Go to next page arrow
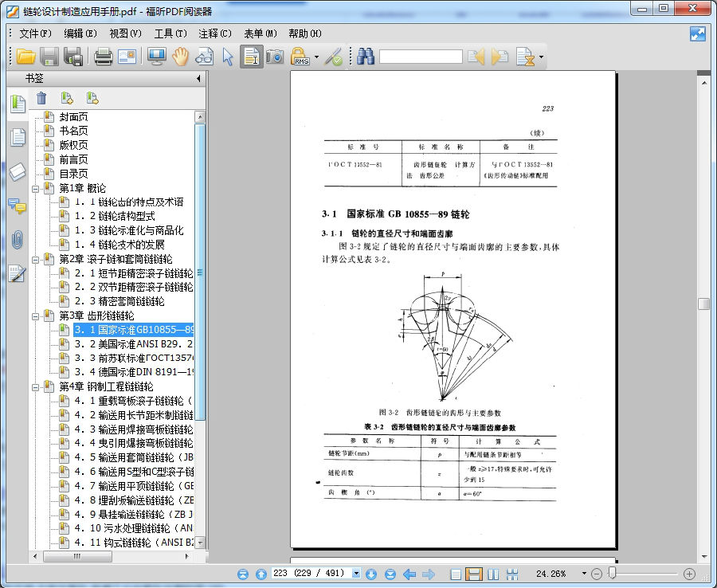 [371, 574]
